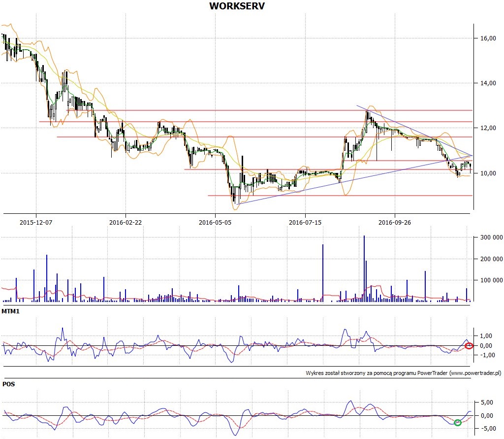Click the POS 0,00 axis value

(487, 415)
